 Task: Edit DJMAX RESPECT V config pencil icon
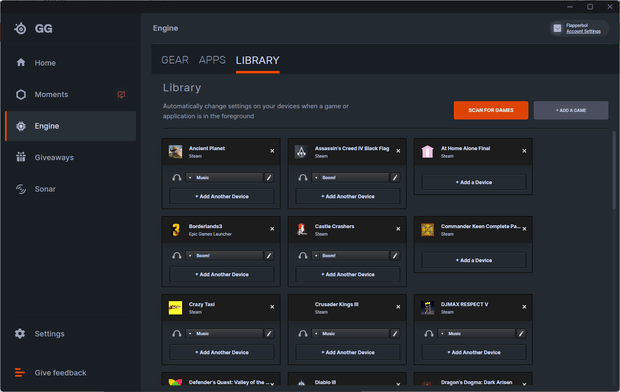[521, 333]
